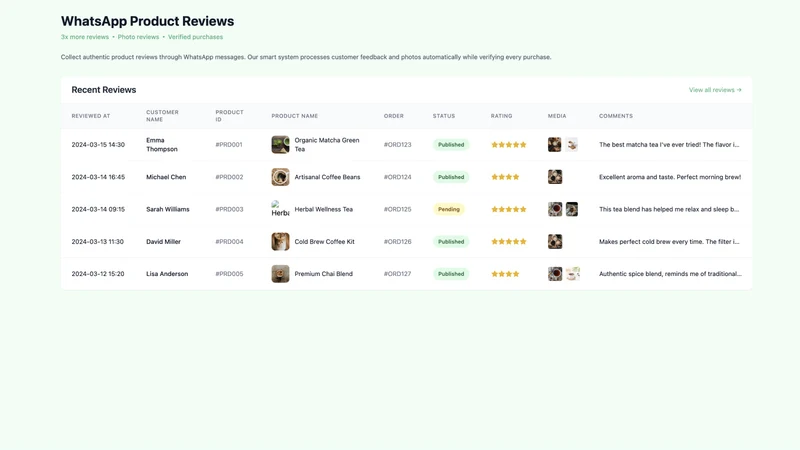Click Artisanal Coffee Beans product thumbnail
The image size is (800, 450).
[280, 177]
